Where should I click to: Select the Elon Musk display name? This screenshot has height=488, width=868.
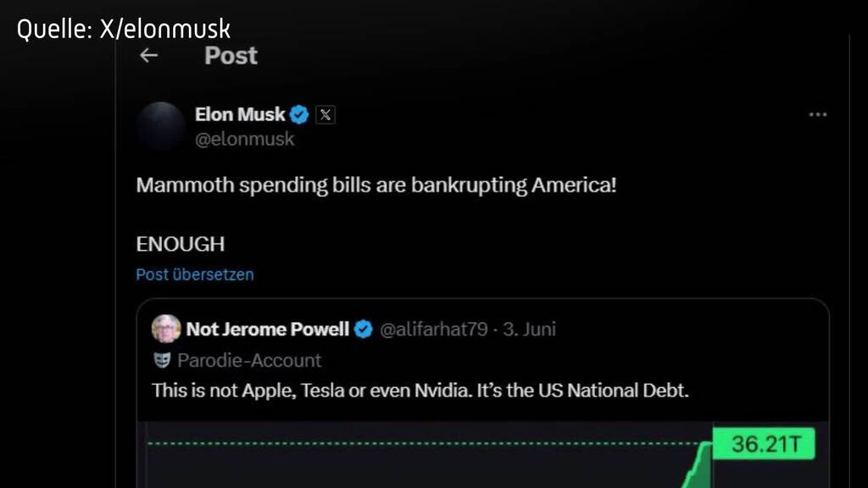coord(240,114)
